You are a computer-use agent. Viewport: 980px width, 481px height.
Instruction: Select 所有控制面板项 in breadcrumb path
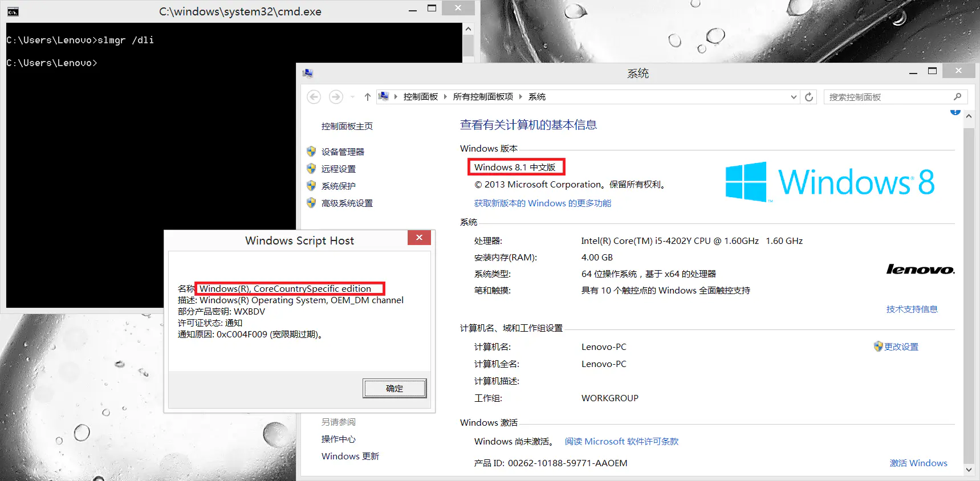(483, 97)
